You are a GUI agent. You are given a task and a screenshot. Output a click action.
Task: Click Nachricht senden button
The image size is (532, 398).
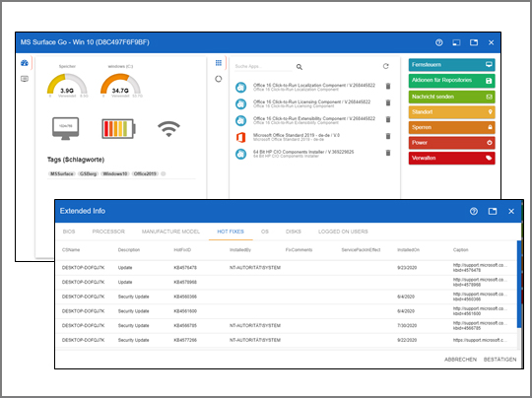pos(451,97)
